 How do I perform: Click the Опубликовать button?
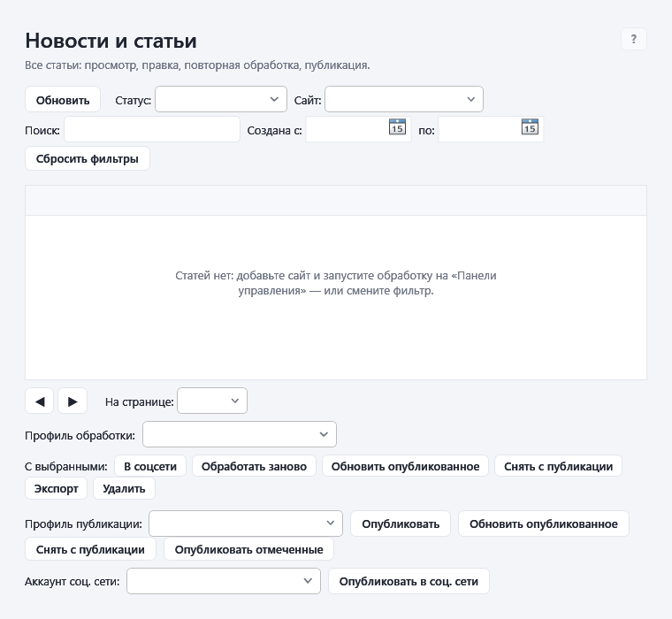401,523
